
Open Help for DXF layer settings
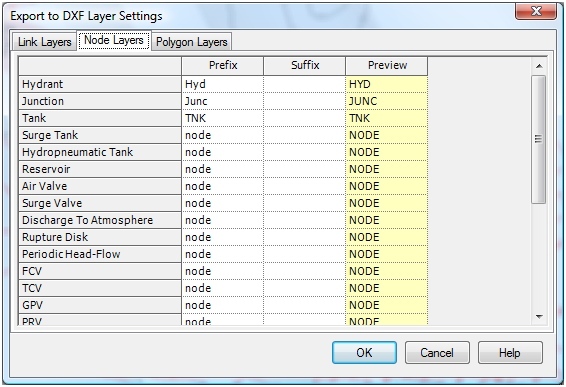click(x=510, y=352)
